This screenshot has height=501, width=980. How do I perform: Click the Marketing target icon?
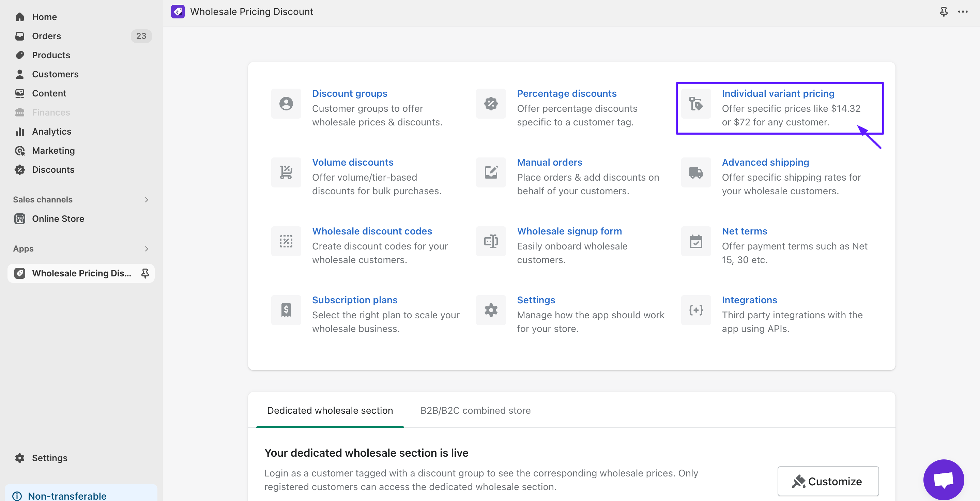tap(20, 150)
